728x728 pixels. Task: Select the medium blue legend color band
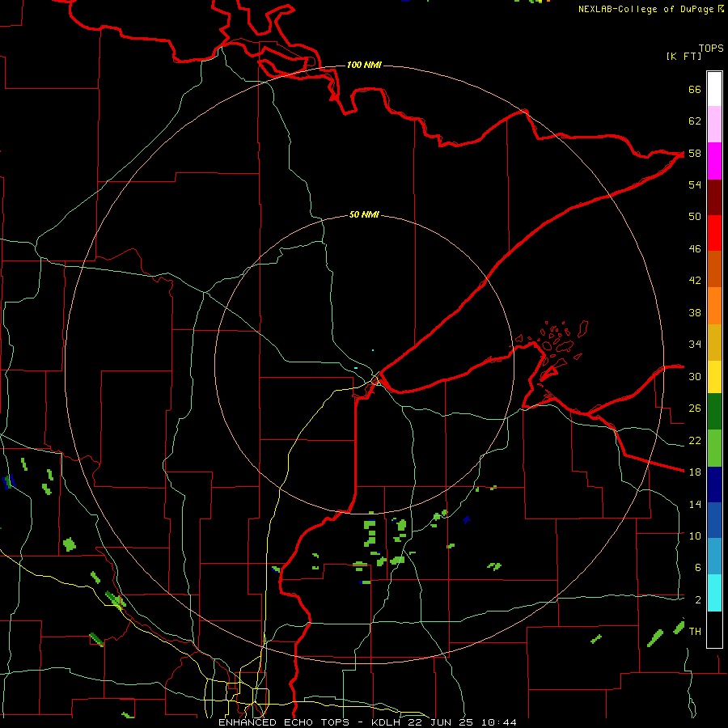coord(714,520)
